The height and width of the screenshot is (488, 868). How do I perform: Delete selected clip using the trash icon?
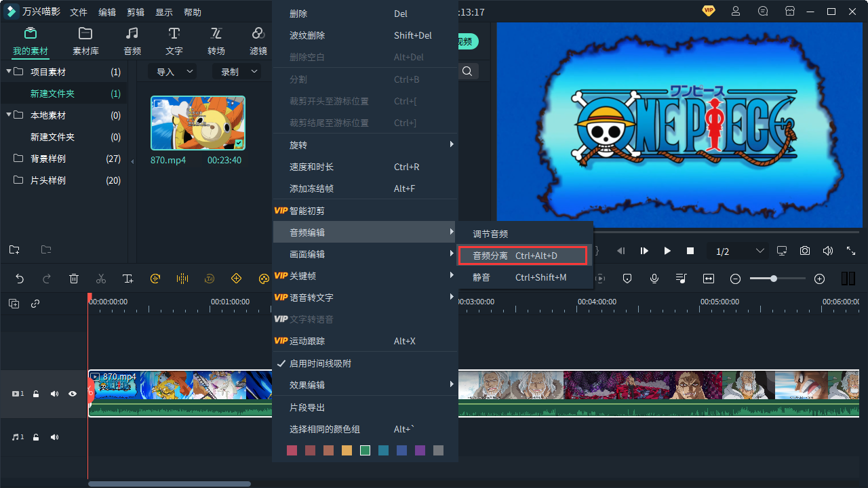point(74,279)
